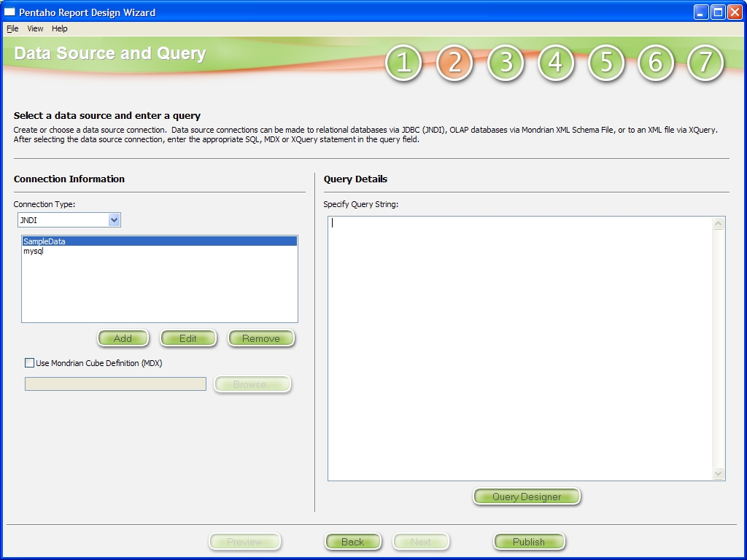
Task: Select the mysql connection
Action: point(160,251)
